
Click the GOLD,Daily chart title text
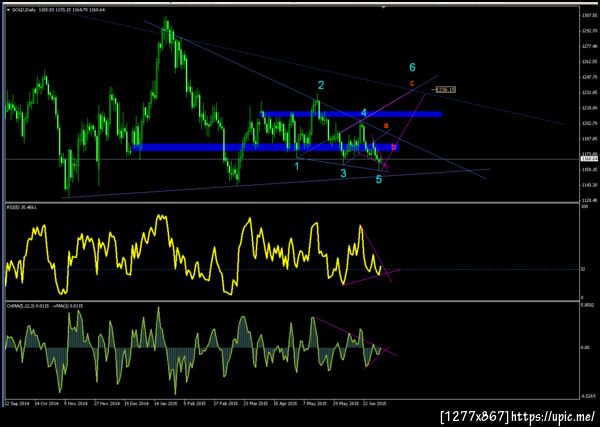click(x=24, y=10)
